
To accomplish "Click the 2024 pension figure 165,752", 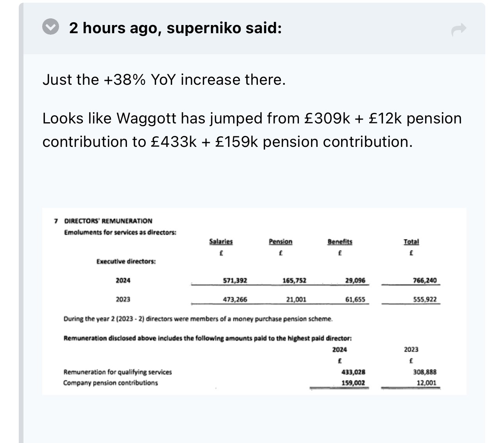I will [294, 280].
